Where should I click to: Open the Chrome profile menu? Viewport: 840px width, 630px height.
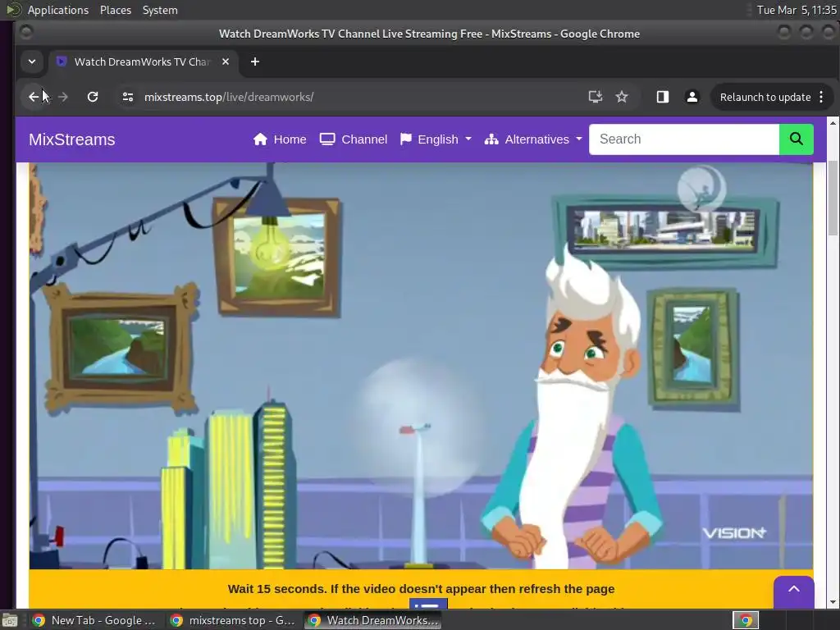692,97
